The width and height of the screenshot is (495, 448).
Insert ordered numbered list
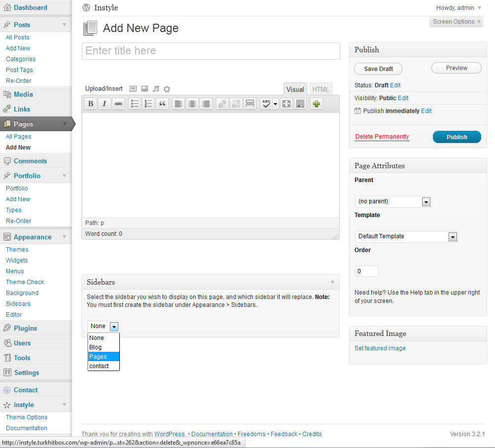click(x=148, y=104)
